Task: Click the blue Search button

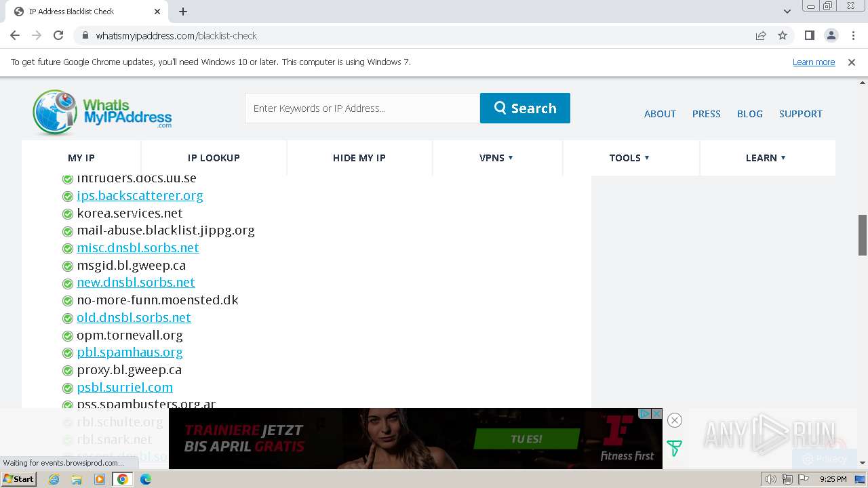Action: [525, 108]
